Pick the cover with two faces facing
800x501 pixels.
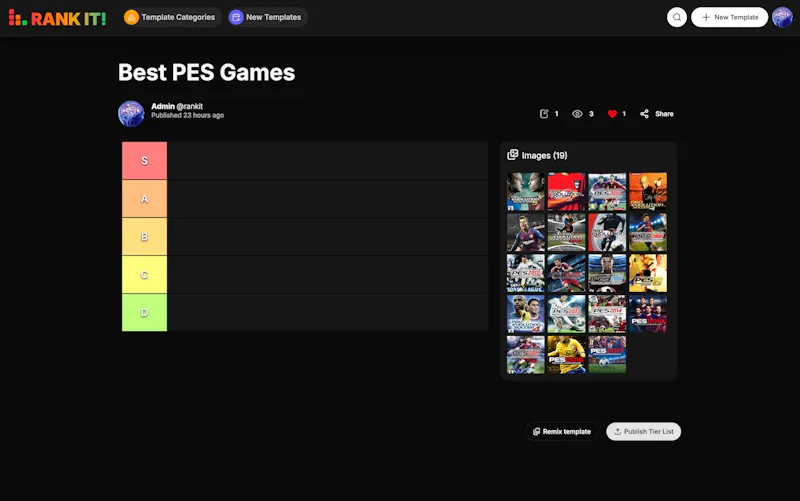[526, 191]
